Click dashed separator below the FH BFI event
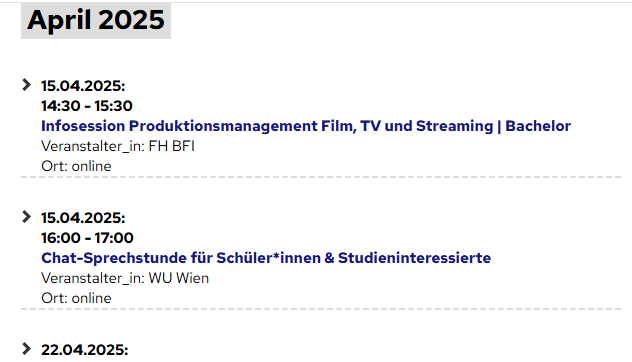 pos(321,177)
